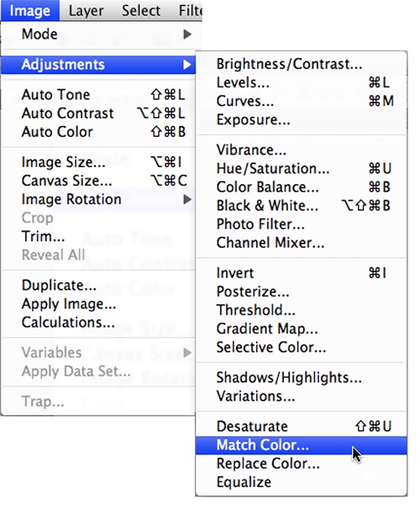
Task: Expand the Image Rotation submenu
Action: (x=98, y=199)
